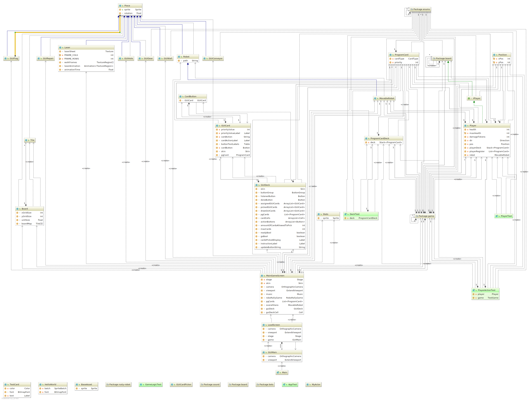Select the Main class icon

coord(278,372)
